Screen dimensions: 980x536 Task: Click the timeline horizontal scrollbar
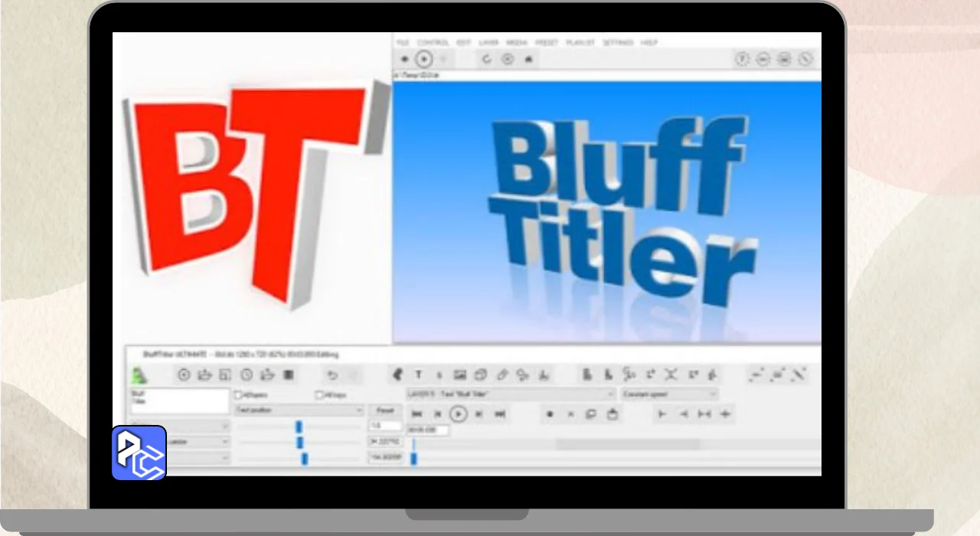[628, 444]
